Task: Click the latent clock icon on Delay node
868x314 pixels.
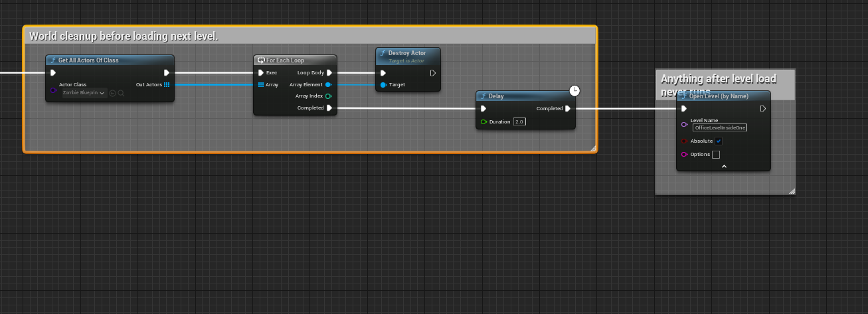Action: [574, 90]
